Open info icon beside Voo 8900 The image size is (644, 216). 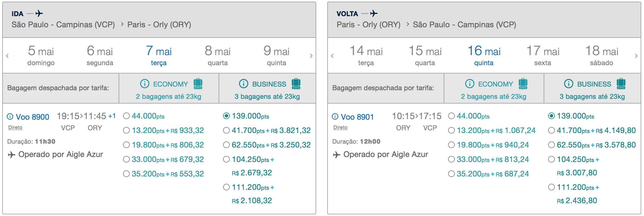click(10, 116)
